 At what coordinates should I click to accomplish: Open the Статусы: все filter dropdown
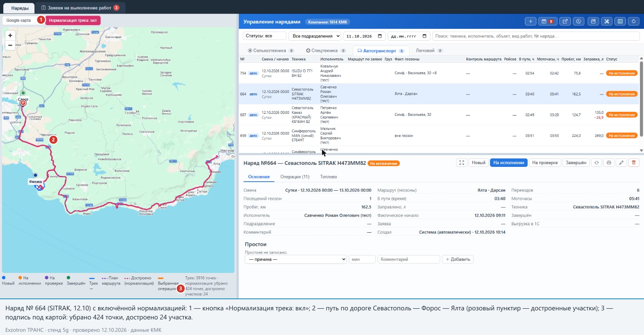pyautogui.click(x=264, y=36)
